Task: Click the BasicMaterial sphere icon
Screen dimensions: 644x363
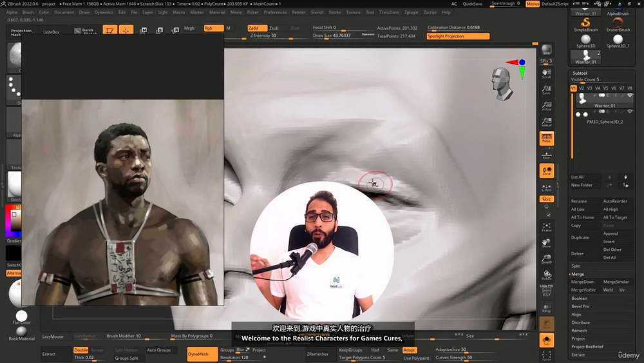Action: [x=21, y=331]
